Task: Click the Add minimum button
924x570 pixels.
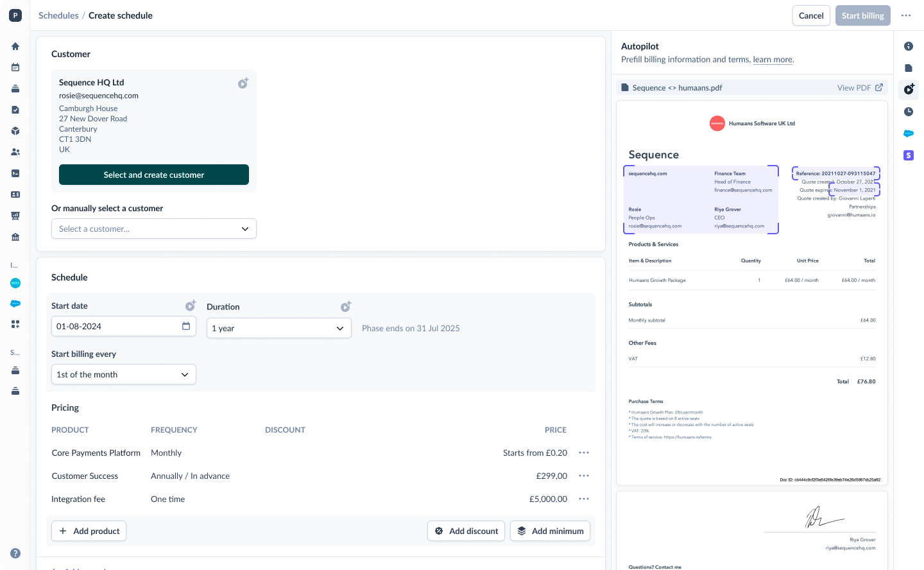Action: click(x=550, y=531)
